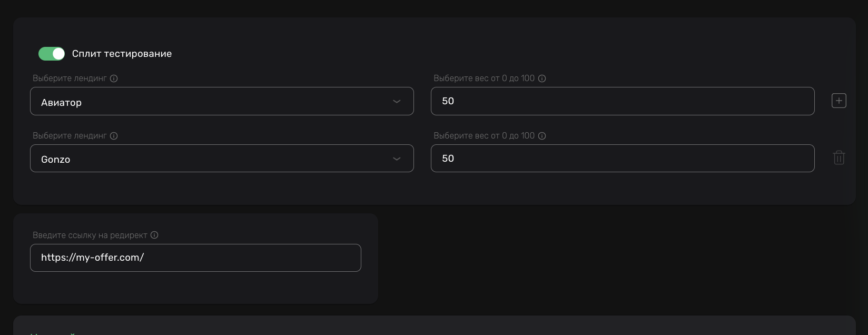Image resolution: width=868 pixels, height=335 pixels.
Task: Click info icon above Авиатор weight field
Action: pos(542,78)
